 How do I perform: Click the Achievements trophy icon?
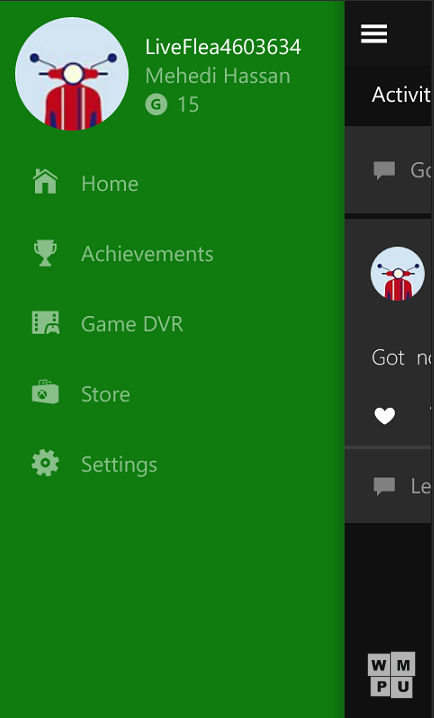click(x=45, y=253)
